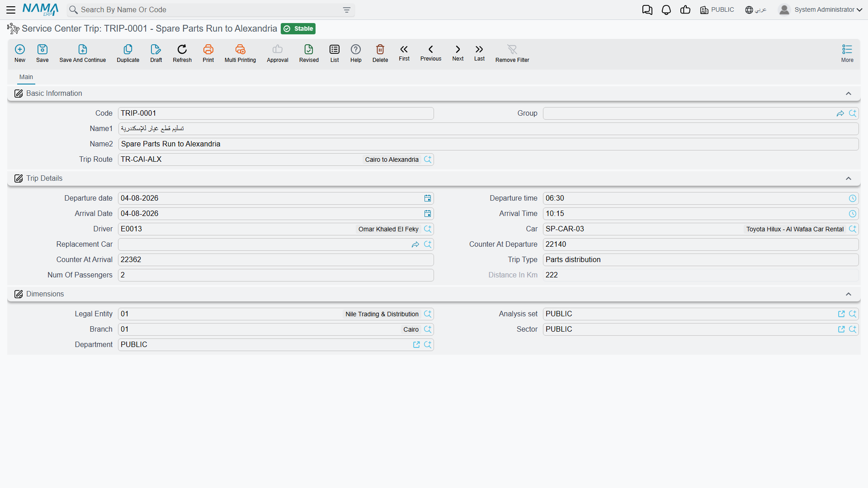
Task: Delete the trip record
Action: [x=380, y=53]
